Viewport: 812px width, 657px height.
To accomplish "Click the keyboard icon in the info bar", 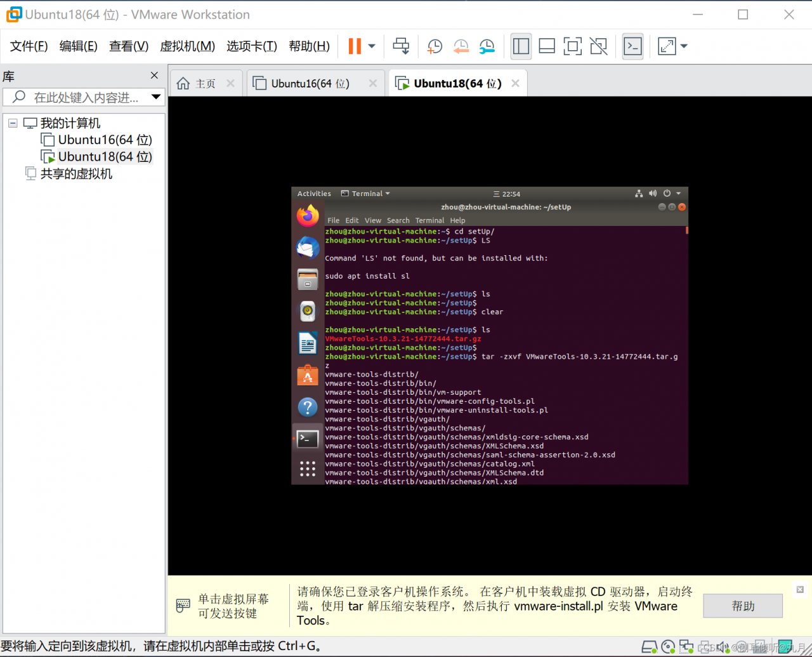I will pyautogui.click(x=183, y=606).
